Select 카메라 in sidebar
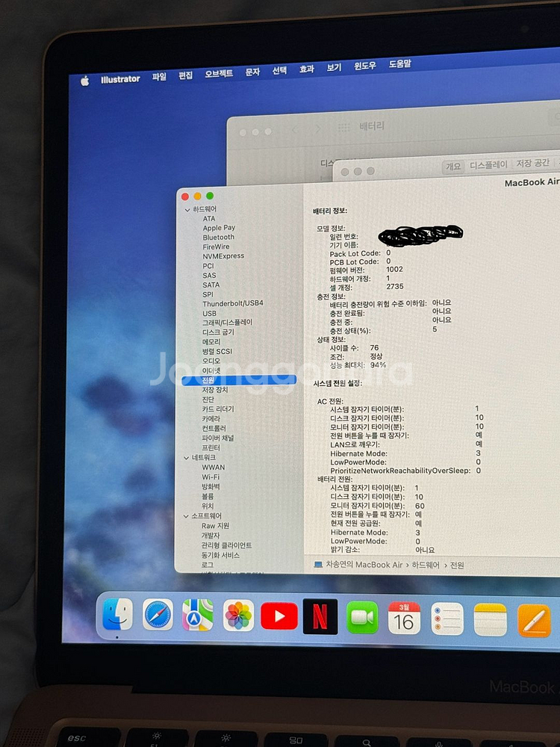 tap(211, 419)
